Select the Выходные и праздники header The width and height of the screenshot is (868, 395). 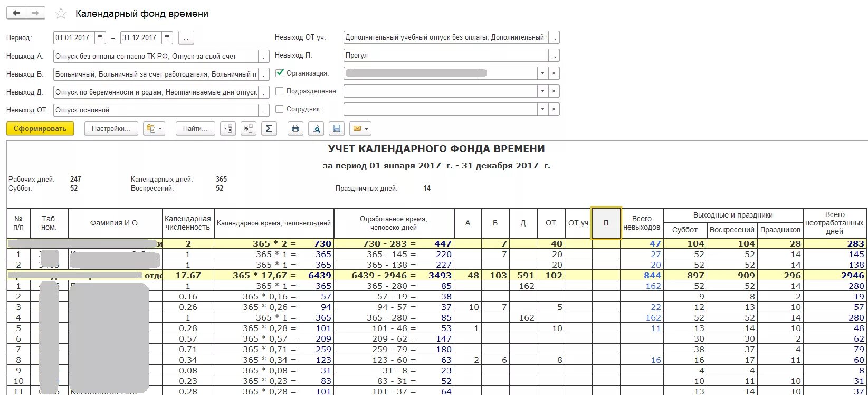pos(733,215)
